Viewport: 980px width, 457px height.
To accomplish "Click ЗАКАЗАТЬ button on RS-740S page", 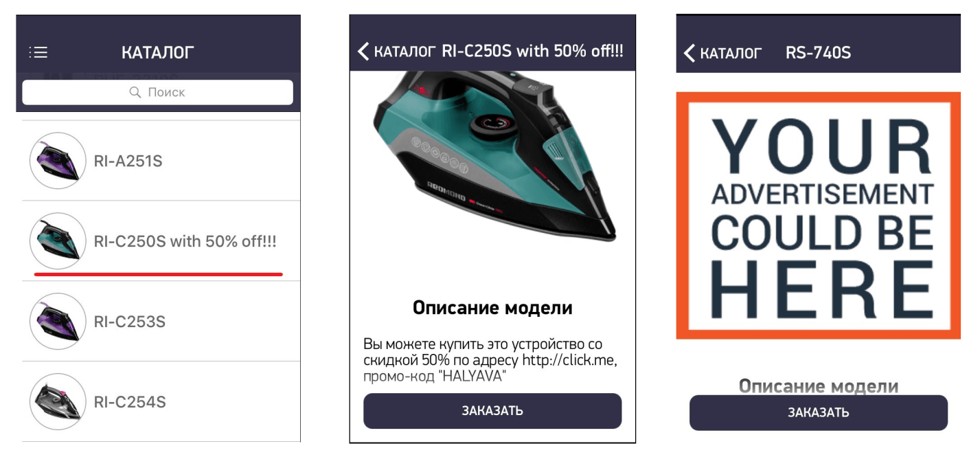I will [x=819, y=413].
